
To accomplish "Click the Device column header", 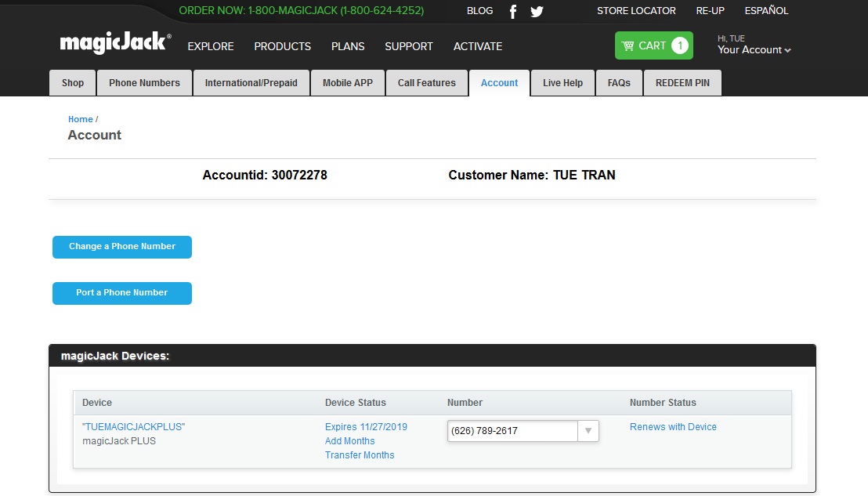I will tap(97, 403).
